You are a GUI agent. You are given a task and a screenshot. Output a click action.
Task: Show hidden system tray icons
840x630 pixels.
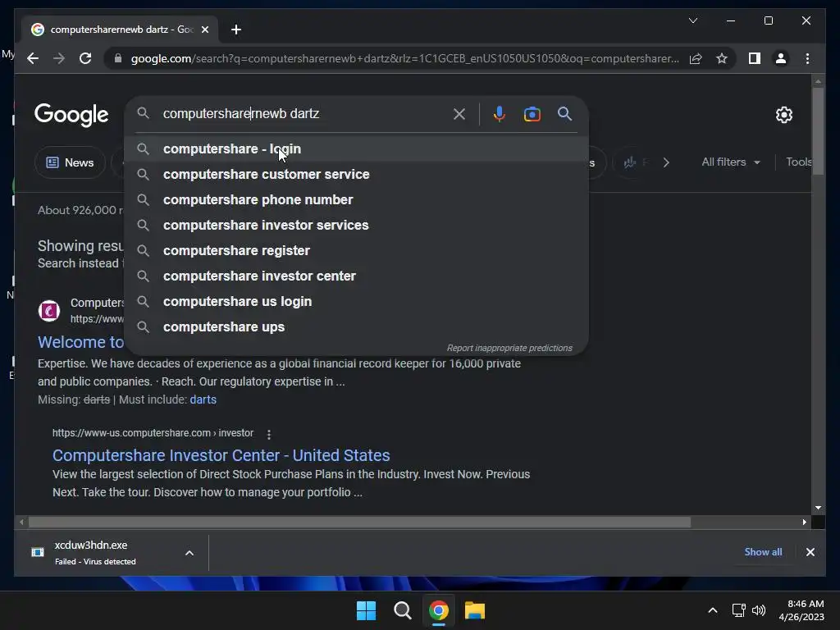coord(713,610)
